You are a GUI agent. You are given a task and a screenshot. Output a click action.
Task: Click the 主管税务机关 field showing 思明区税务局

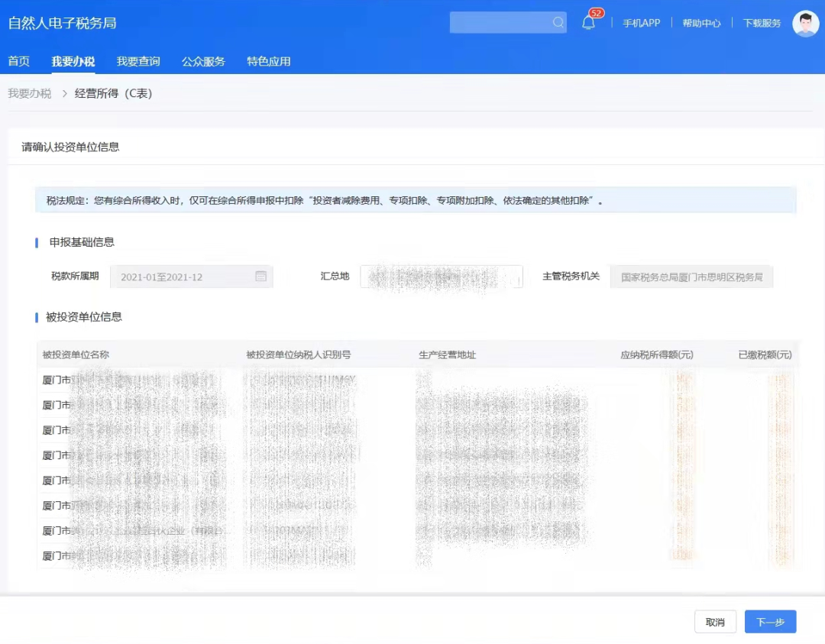(691, 277)
